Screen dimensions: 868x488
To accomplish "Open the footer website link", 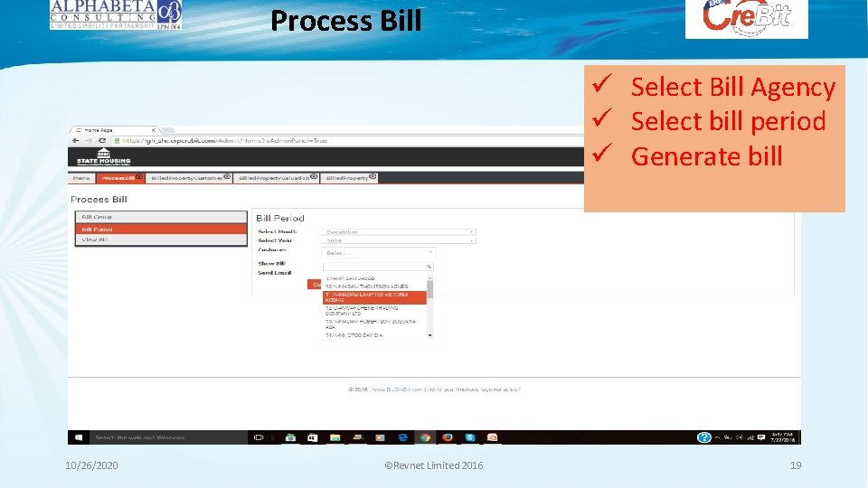I will pos(397,389).
